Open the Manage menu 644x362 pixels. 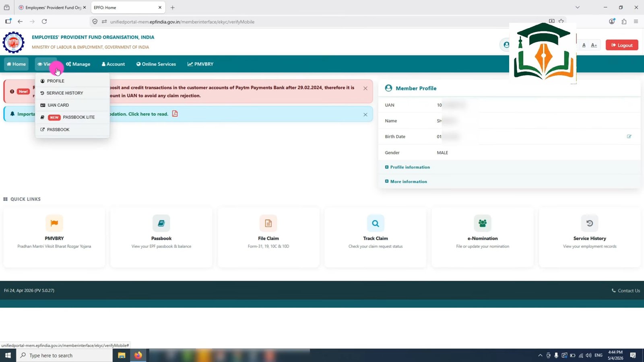click(x=78, y=64)
